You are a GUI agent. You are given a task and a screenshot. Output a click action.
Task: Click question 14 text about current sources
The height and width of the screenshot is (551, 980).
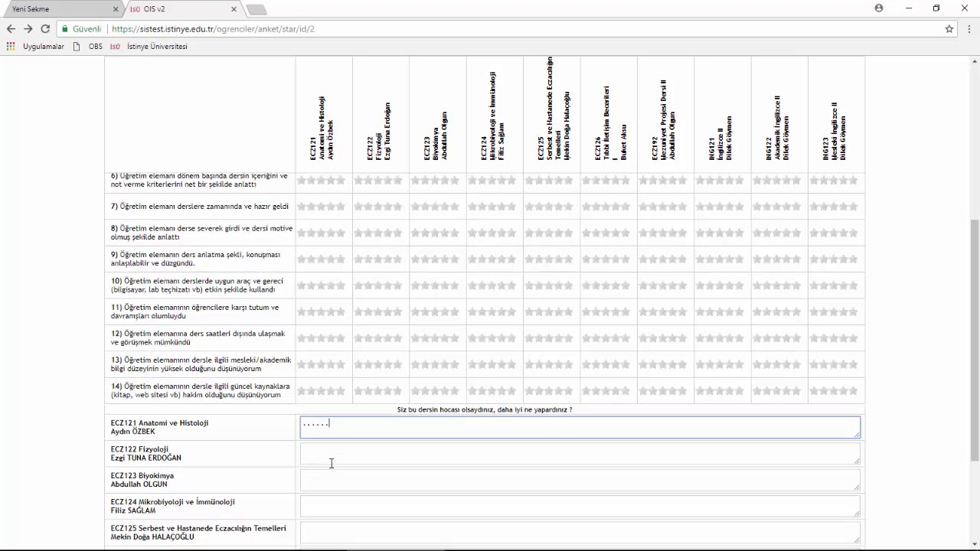click(x=201, y=390)
